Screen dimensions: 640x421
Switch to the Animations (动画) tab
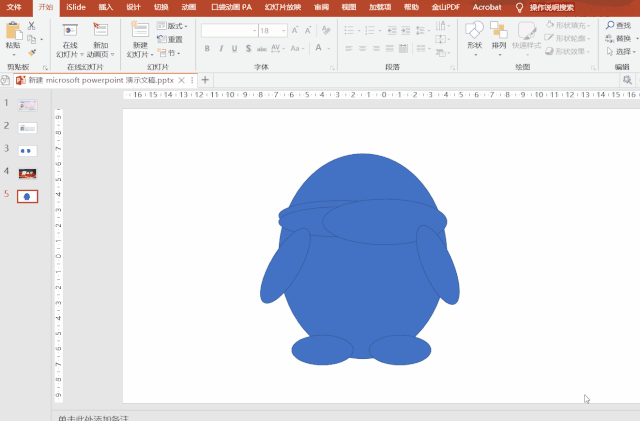[x=189, y=7]
